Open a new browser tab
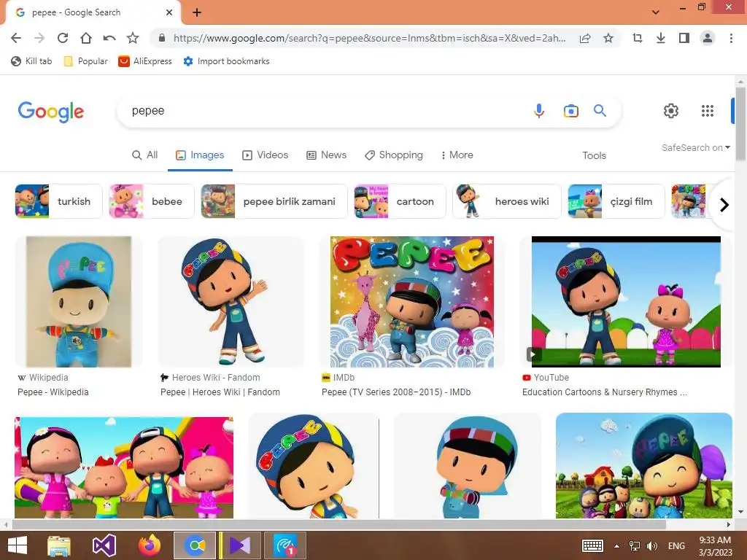 pyautogui.click(x=197, y=12)
